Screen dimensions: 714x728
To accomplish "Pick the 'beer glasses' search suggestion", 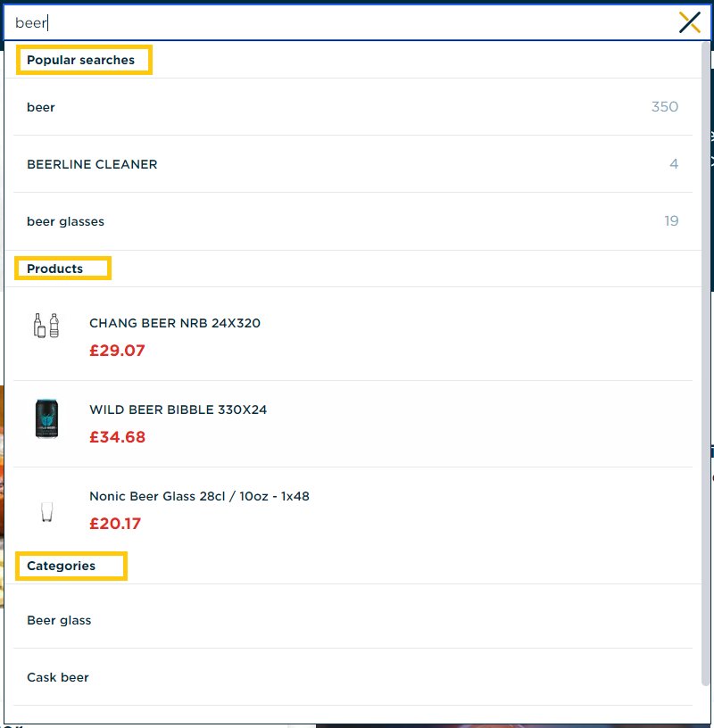I will (x=353, y=221).
